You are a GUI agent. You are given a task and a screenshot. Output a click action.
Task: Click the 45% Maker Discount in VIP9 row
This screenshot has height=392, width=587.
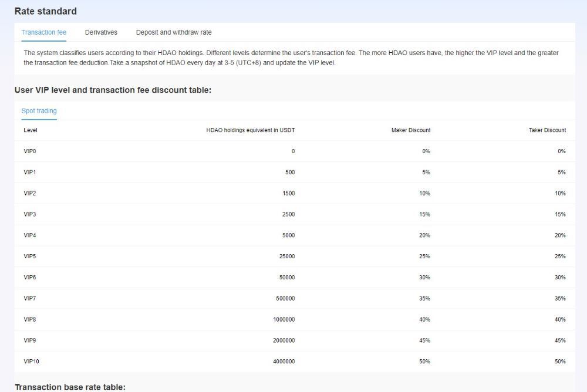pyautogui.click(x=424, y=340)
